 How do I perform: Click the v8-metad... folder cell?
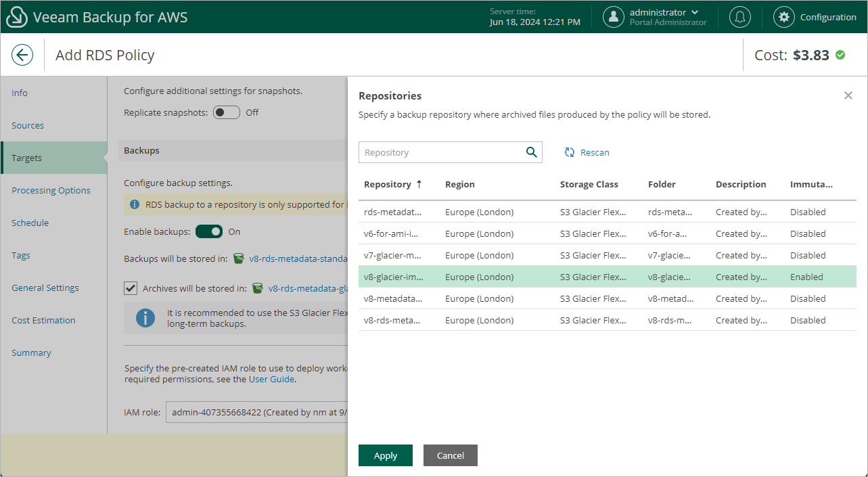pos(670,298)
